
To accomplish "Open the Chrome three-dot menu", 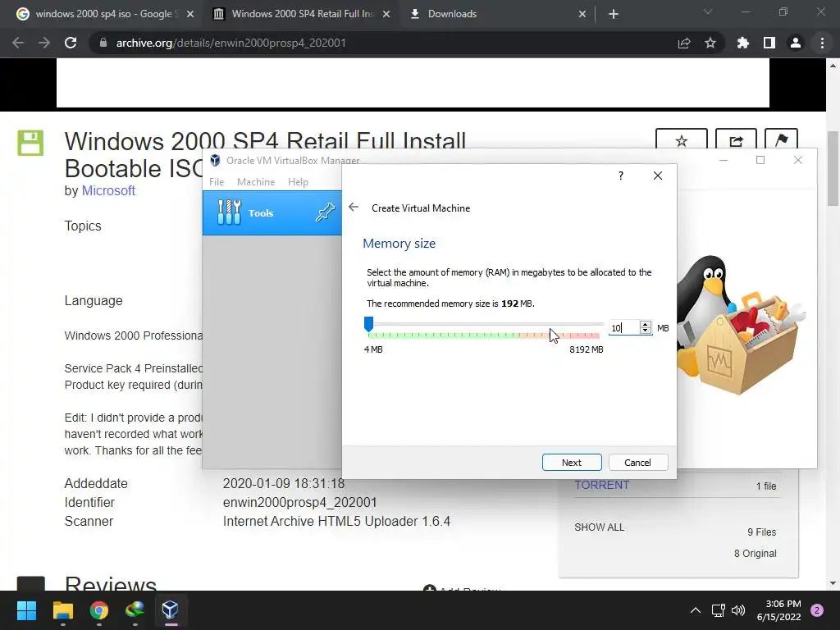I will coord(822,43).
